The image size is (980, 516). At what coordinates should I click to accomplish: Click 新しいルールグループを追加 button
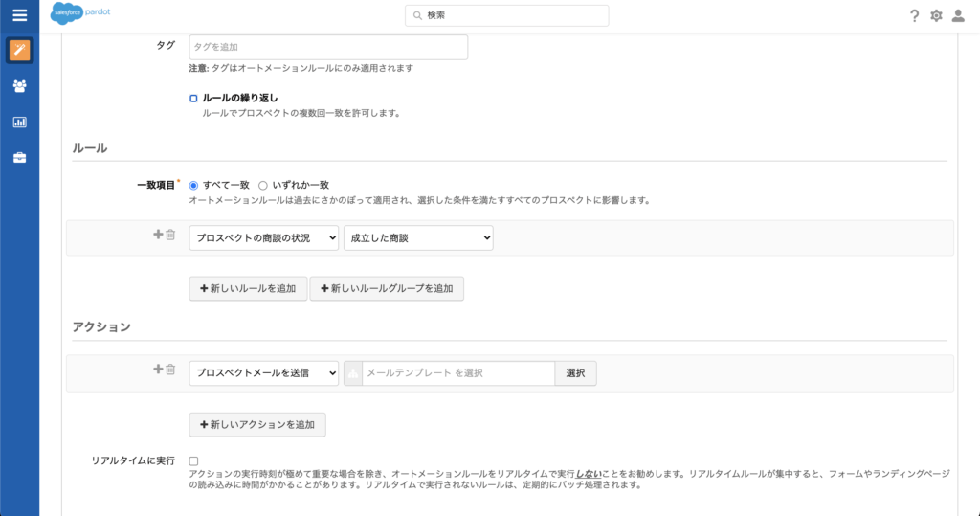click(387, 288)
